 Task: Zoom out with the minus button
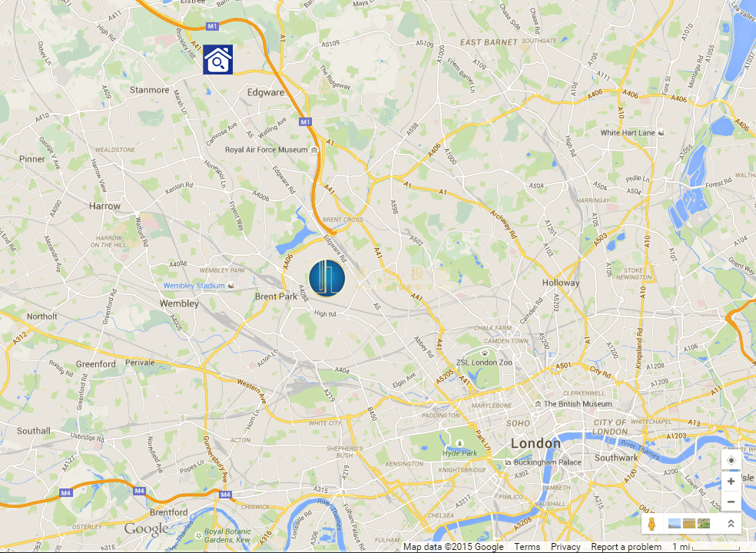click(731, 502)
